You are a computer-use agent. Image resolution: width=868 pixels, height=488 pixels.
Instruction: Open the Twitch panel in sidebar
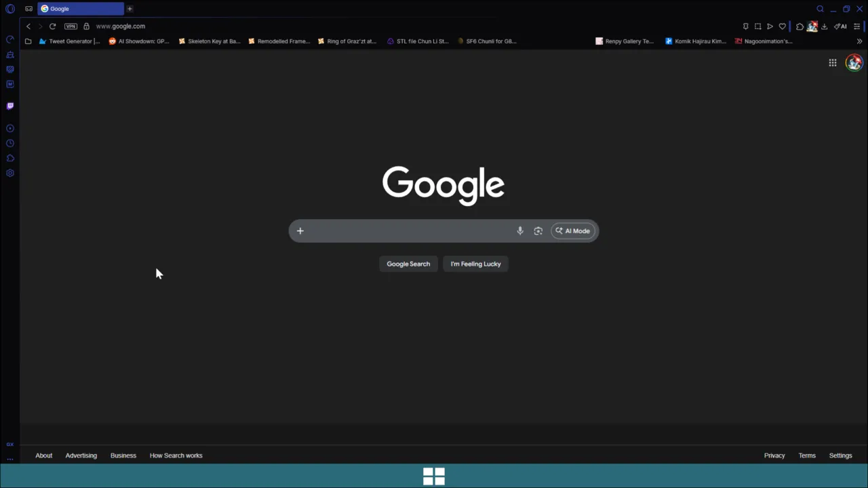point(9,106)
